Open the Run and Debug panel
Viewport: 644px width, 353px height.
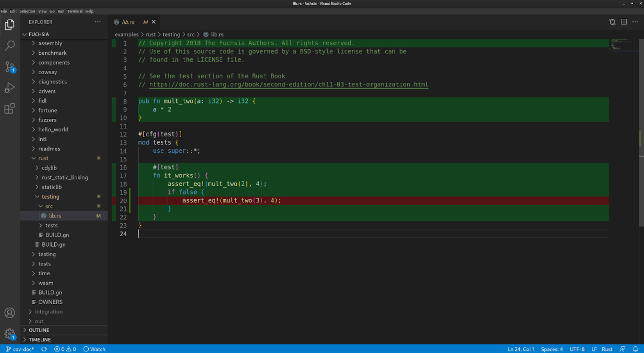tap(9, 88)
